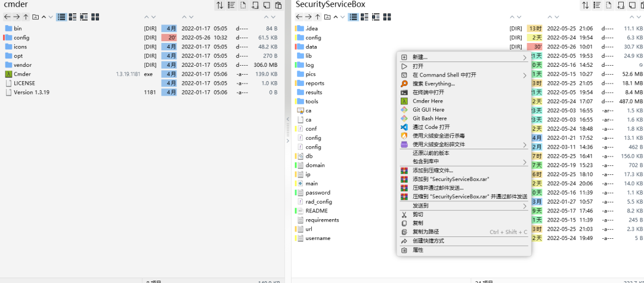Expand the 使用火绒安全粉碎文件 submenu arrow

pyautogui.click(x=525, y=145)
